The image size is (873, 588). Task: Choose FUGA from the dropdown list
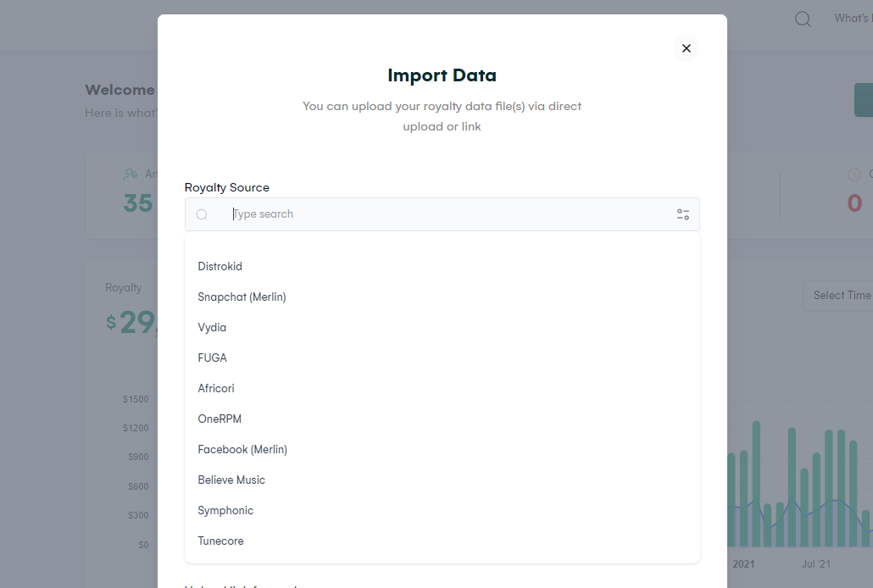click(442, 358)
